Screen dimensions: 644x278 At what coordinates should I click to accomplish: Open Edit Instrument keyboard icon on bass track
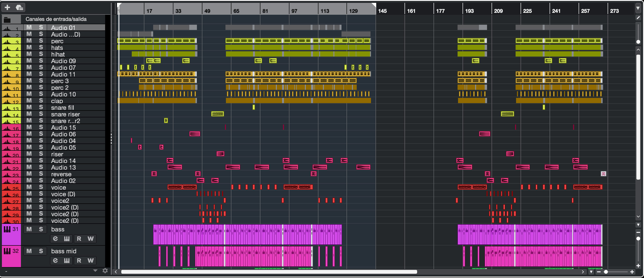pos(67,239)
